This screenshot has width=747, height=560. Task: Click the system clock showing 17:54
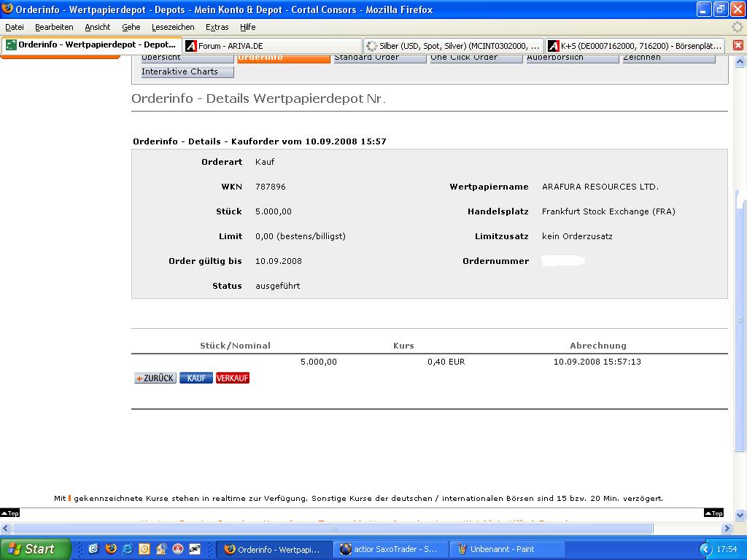727,550
